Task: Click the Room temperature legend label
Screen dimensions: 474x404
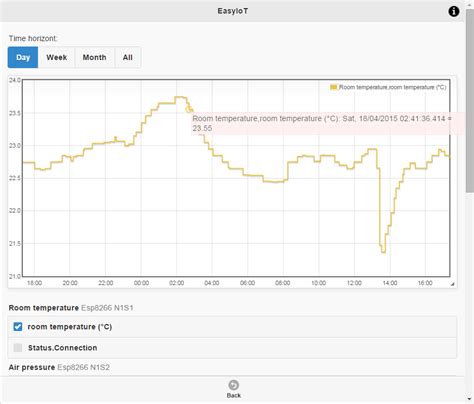Action: coord(392,87)
